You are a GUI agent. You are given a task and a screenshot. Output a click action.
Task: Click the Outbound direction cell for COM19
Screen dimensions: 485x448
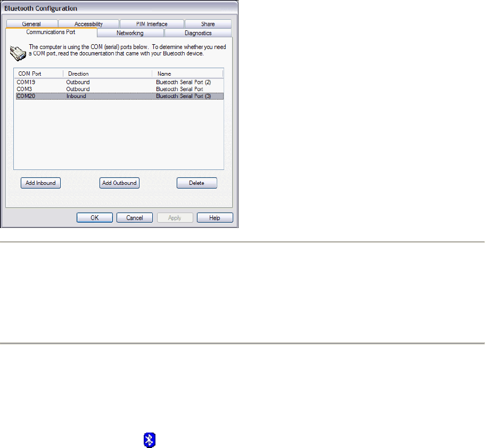[78, 82]
